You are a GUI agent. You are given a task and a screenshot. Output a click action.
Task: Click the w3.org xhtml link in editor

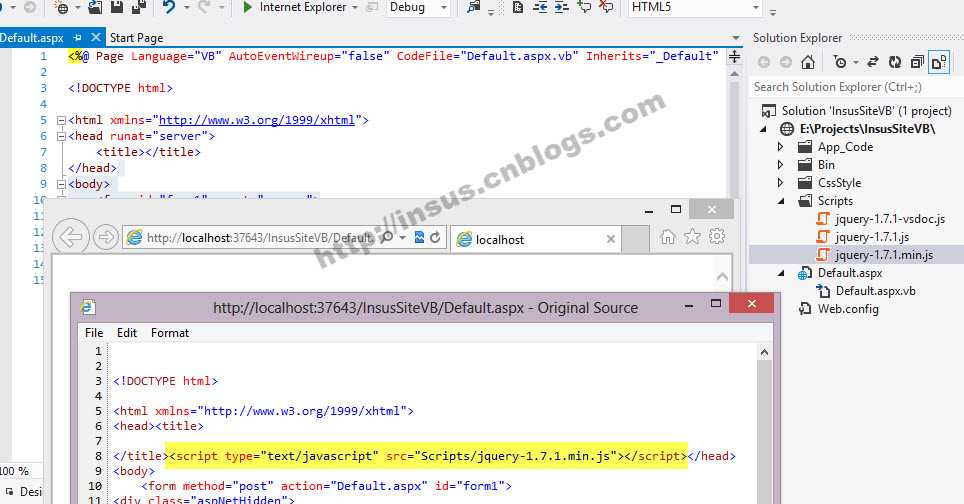[257, 120]
